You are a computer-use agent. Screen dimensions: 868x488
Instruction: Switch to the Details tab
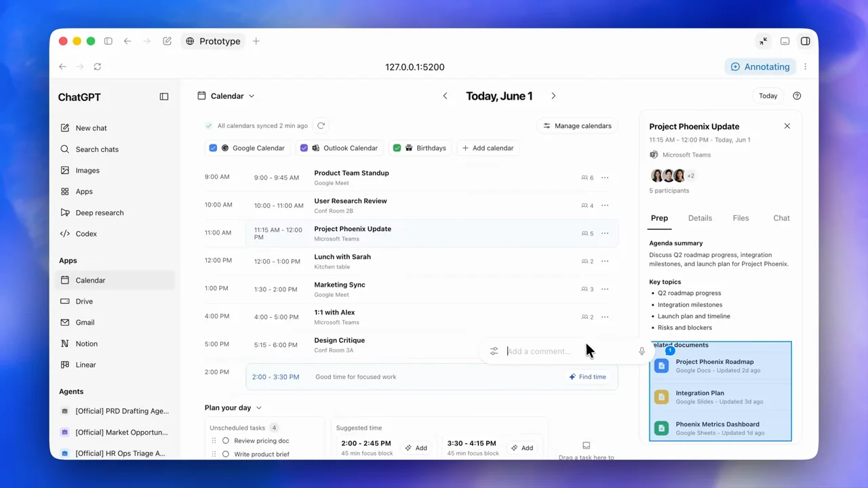point(700,218)
